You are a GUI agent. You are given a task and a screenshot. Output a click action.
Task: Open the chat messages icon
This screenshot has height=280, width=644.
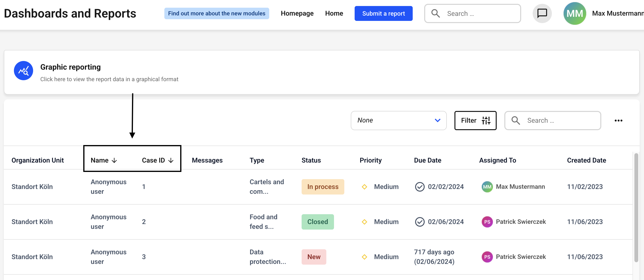tap(542, 13)
